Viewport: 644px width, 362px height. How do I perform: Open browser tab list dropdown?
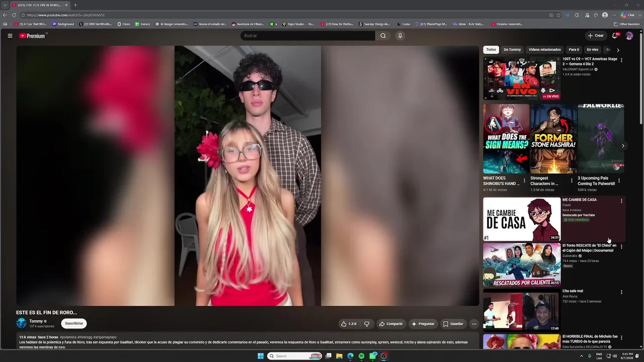click(5, 5)
